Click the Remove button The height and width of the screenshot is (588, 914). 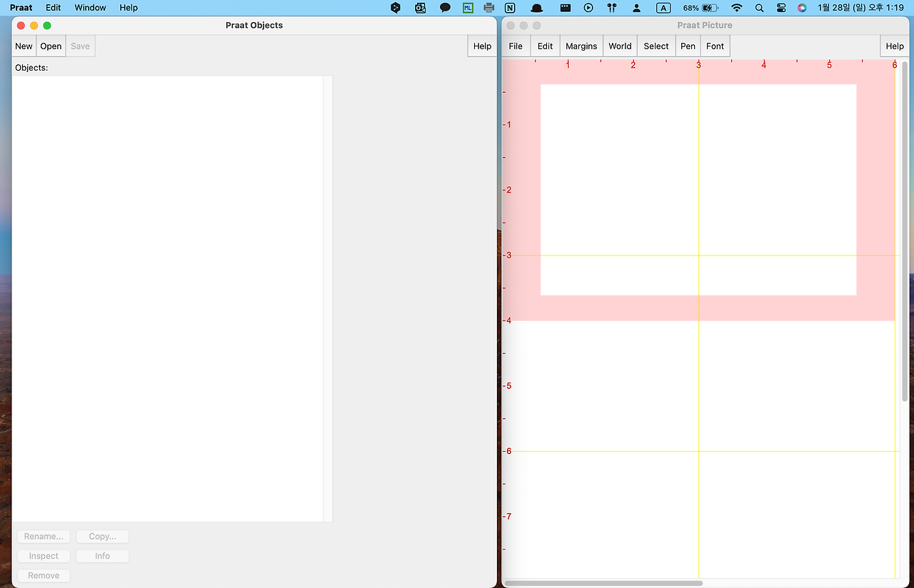pyautogui.click(x=44, y=576)
